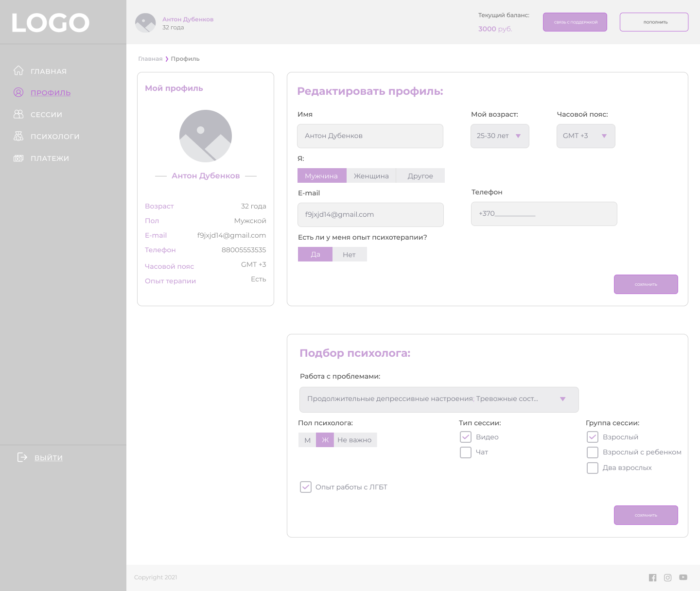Open the GMT +3 timezone dropdown
700x591 pixels.
(586, 136)
